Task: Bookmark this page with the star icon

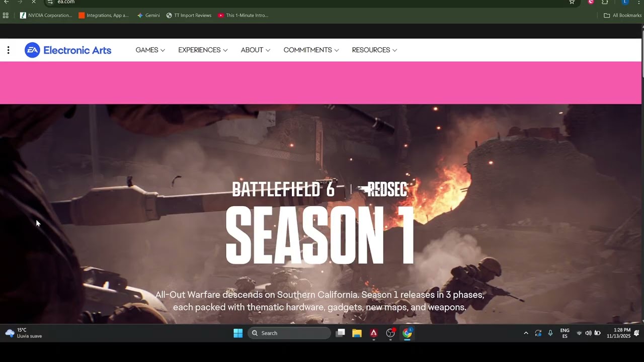Action: [x=572, y=2]
